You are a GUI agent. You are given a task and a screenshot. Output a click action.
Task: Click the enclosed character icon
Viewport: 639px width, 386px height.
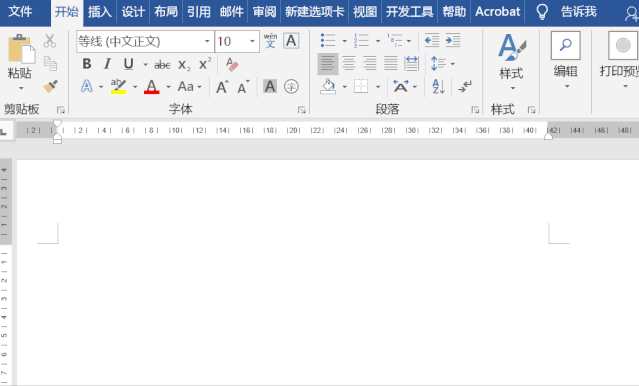click(291, 86)
